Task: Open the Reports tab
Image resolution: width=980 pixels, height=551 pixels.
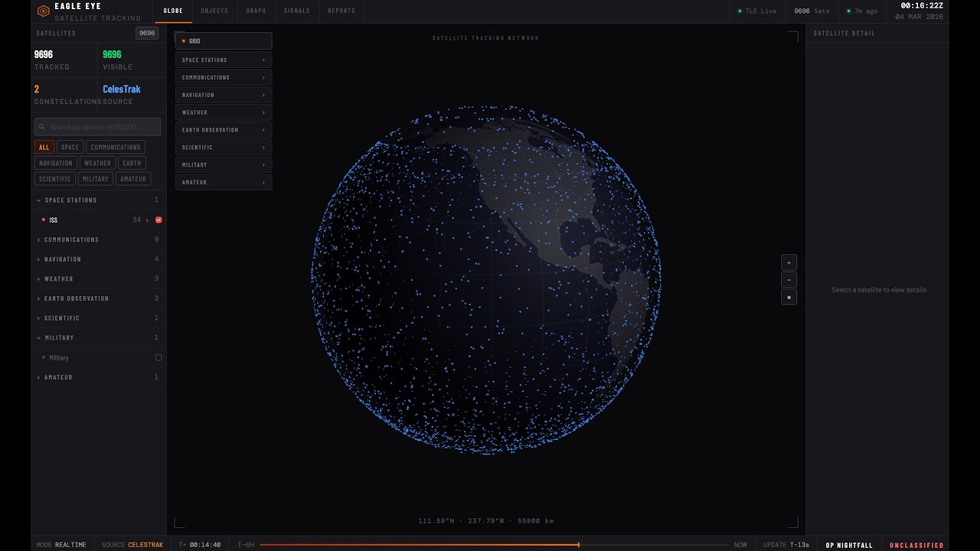Action: pyautogui.click(x=341, y=11)
